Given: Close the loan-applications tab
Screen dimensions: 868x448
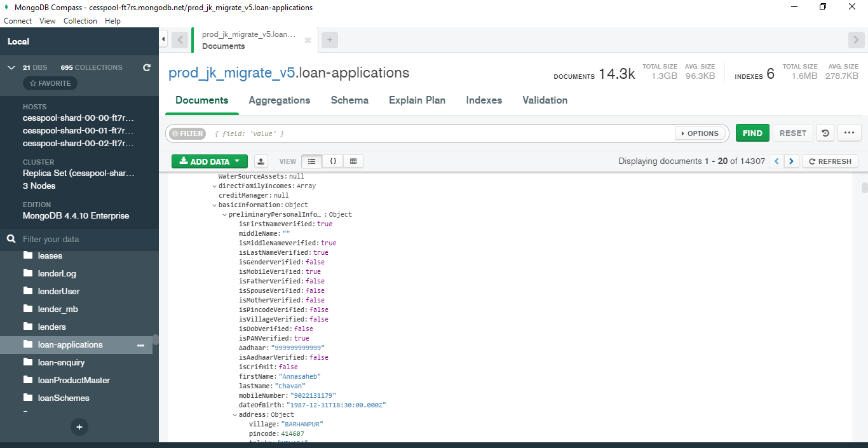Looking at the screenshot, I should click(308, 40).
